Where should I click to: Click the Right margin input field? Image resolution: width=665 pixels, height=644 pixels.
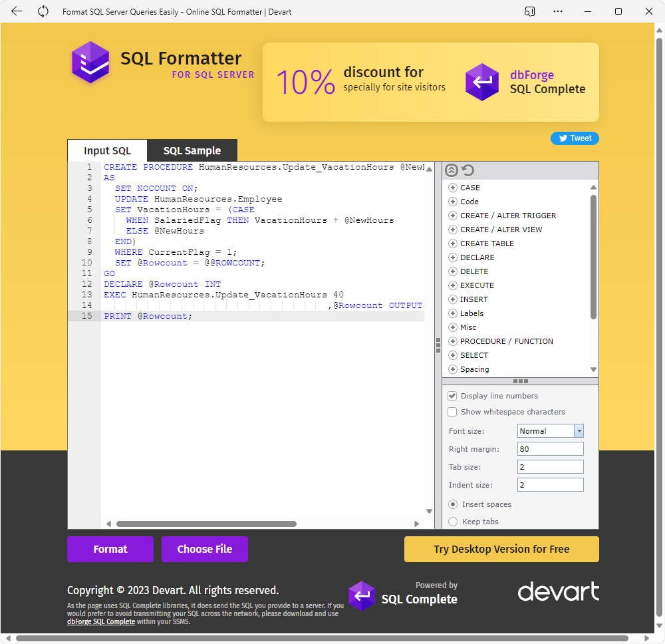pyautogui.click(x=551, y=449)
